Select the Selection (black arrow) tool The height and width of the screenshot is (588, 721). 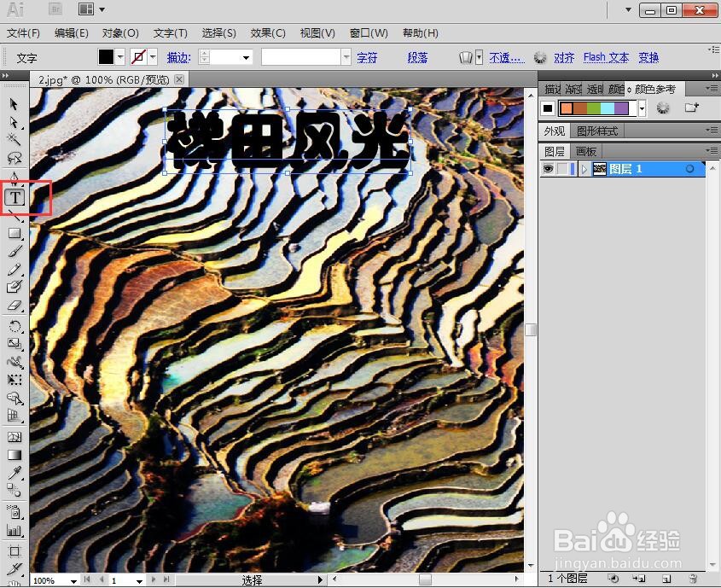pyautogui.click(x=14, y=104)
